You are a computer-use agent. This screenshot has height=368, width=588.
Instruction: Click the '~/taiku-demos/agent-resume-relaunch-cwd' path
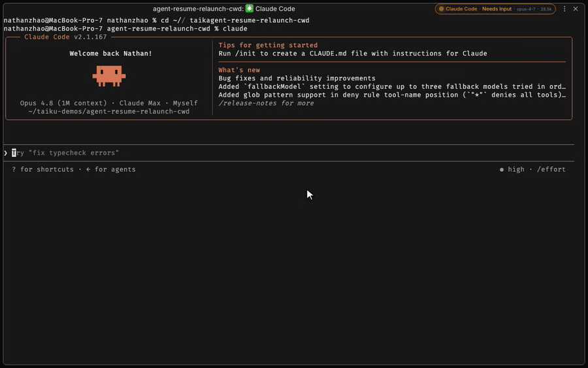[108, 111]
